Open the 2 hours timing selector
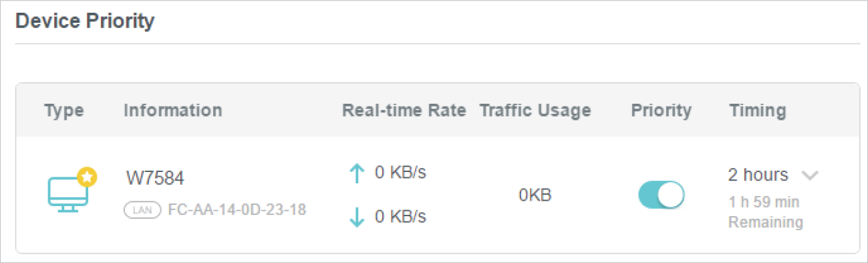 [773, 175]
